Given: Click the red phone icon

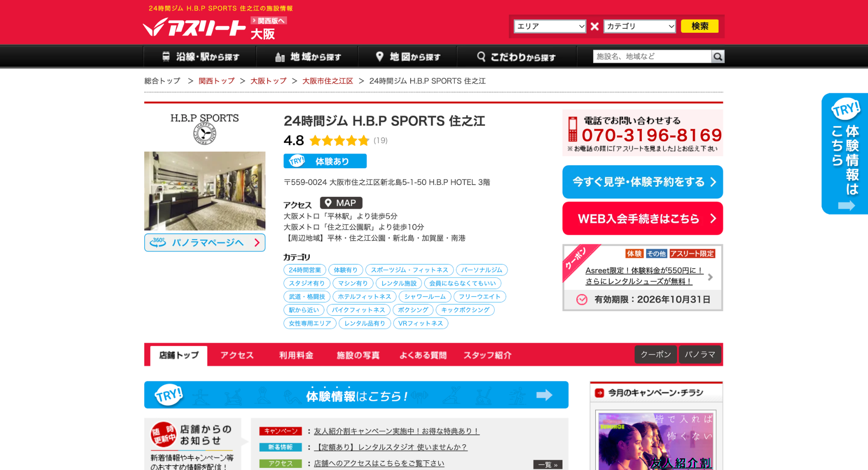Looking at the screenshot, I should [x=573, y=129].
